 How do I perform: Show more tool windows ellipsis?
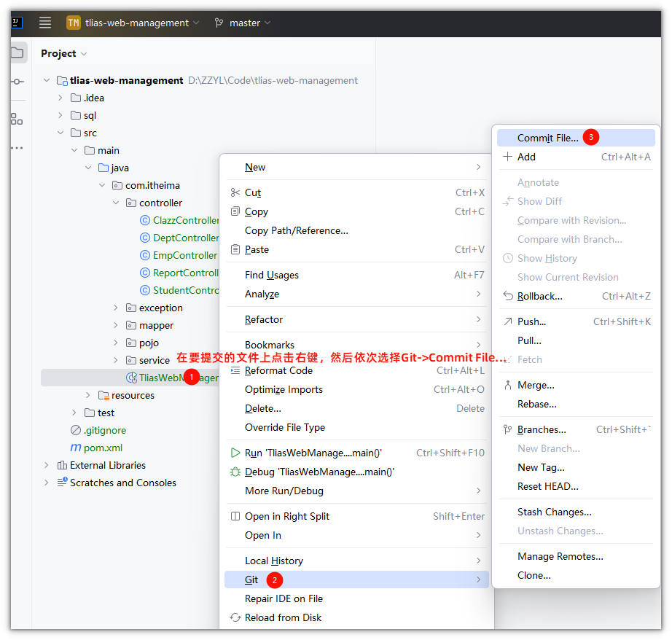click(x=17, y=148)
